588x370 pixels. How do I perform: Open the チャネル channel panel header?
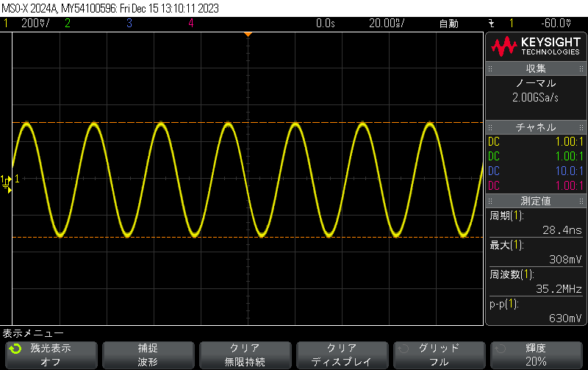click(536, 127)
